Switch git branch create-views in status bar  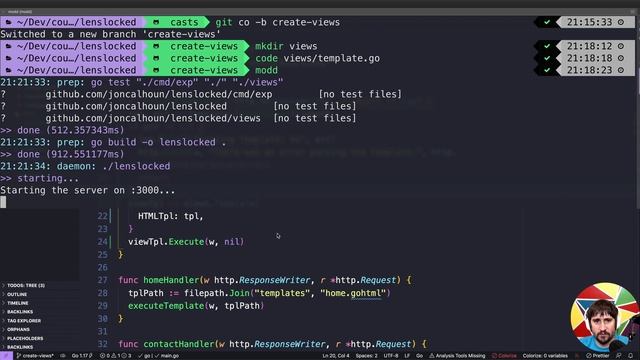coord(35,356)
